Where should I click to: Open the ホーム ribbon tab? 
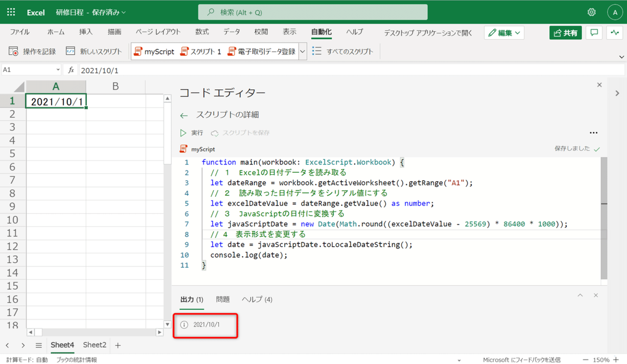click(x=56, y=32)
